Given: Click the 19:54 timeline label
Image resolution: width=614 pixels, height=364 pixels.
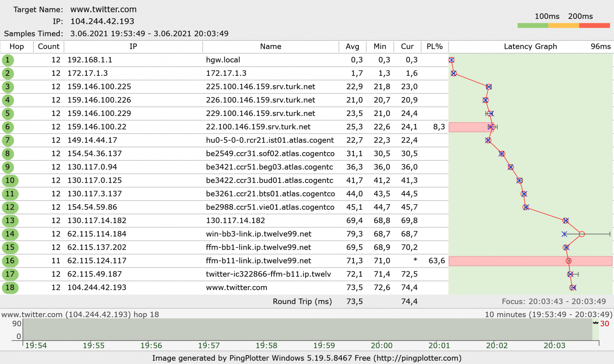Looking at the screenshot, I should pos(36,345).
